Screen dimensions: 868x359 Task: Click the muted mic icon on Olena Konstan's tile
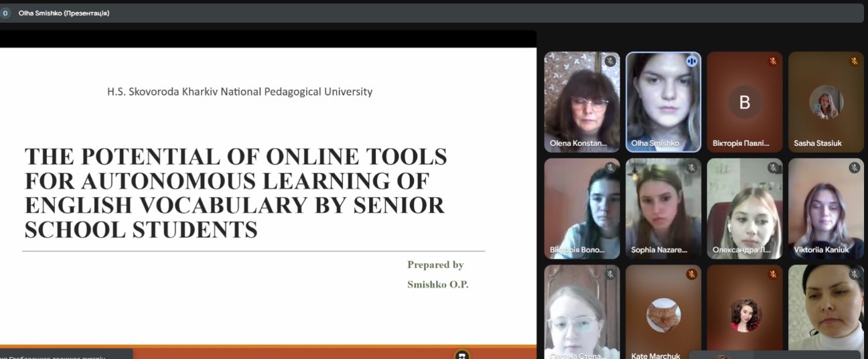pyautogui.click(x=609, y=61)
